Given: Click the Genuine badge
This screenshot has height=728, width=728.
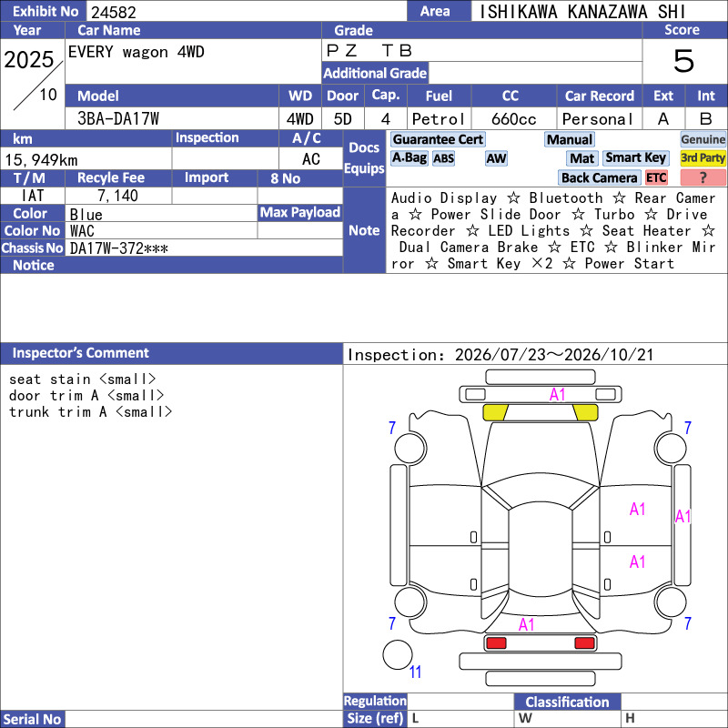Looking at the screenshot, I should [703, 139].
